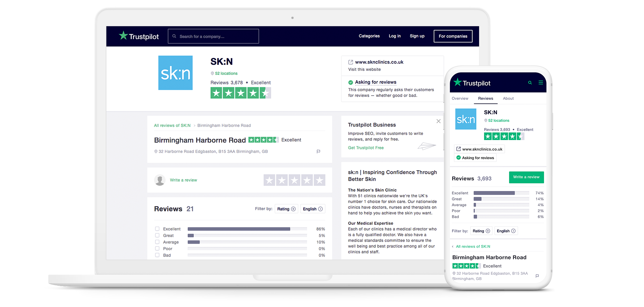Enable the Average rating filter checkbox
Screen dimensions: 644x307
(157, 242)
